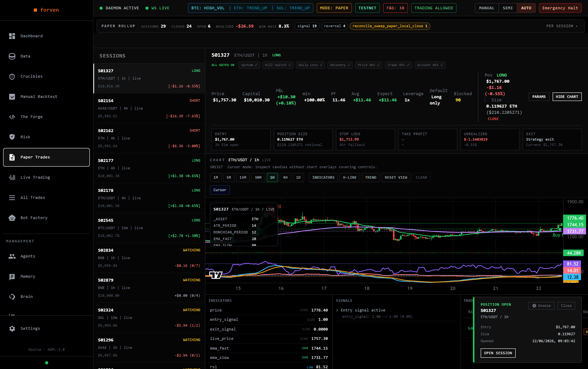Click the Risk shield icon
The height and width of the screenshot is (369, 588).
click(12, 137)
